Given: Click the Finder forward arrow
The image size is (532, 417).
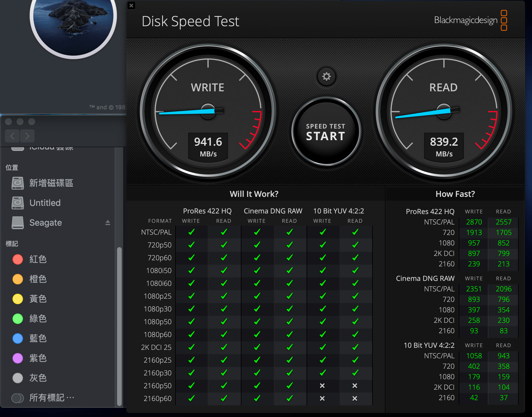Looking at the screenshot, I should click(27, 136).
